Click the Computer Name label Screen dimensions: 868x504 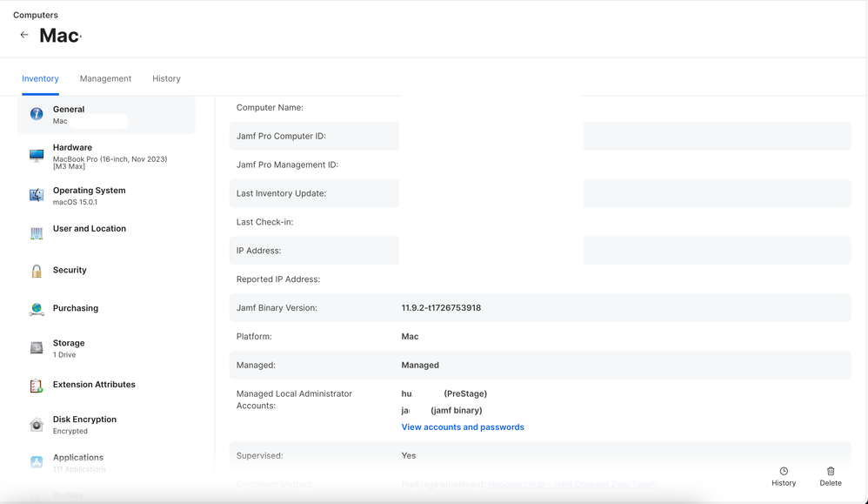[270, 107]
